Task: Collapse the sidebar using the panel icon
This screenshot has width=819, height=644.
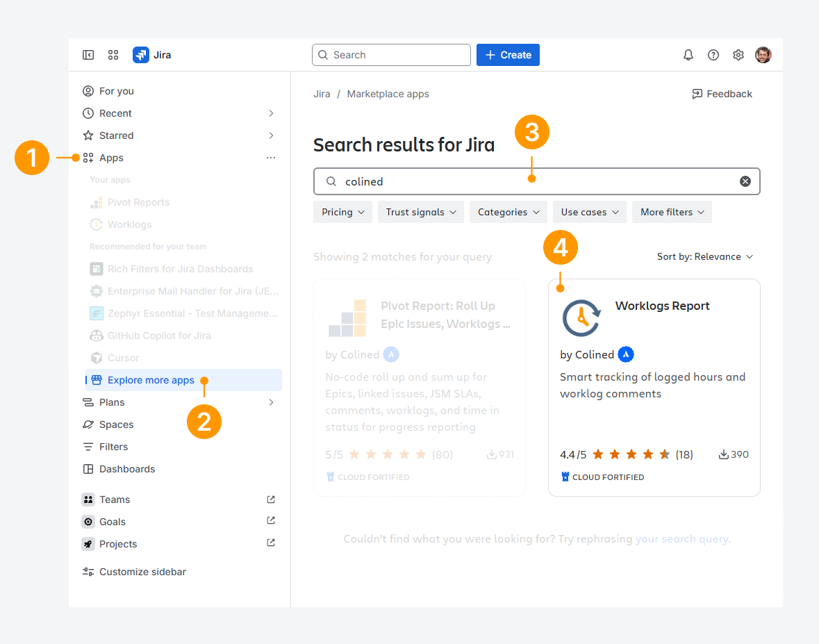Action: [x=88, y=55]
